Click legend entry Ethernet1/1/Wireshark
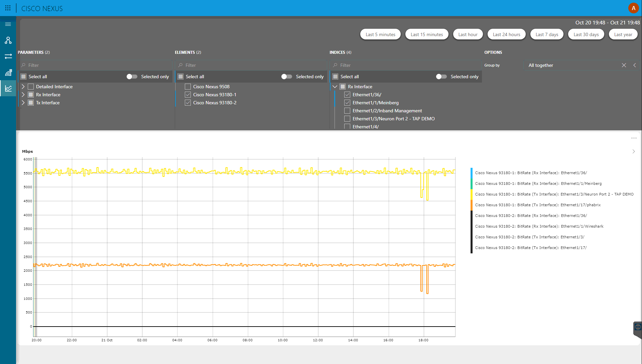642x364 pixels. pos(539,226)
